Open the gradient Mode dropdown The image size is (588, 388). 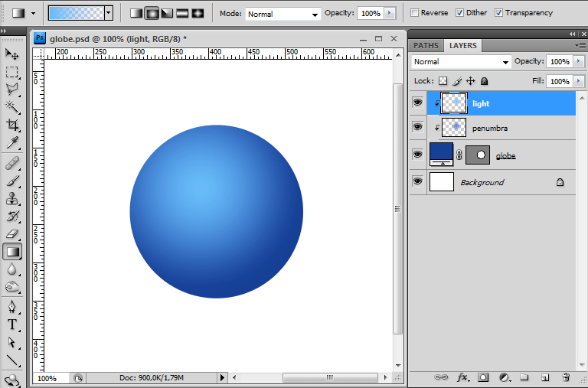[283, 14]
